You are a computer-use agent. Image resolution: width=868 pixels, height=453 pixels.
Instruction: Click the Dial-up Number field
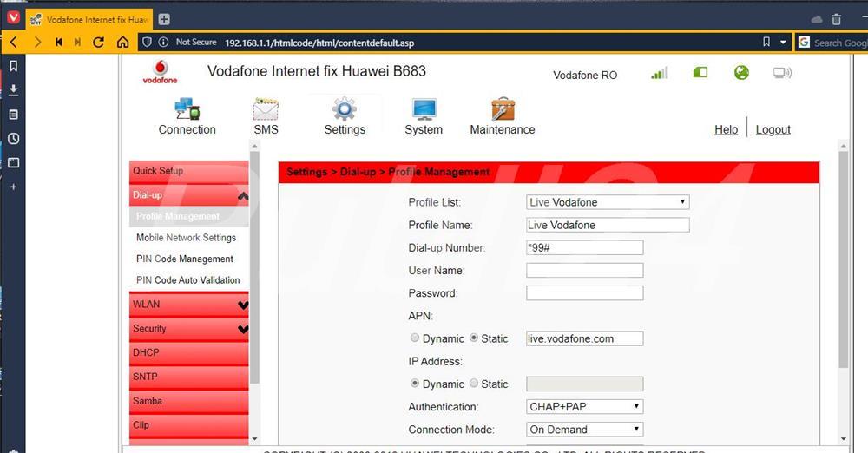(584, 247)
